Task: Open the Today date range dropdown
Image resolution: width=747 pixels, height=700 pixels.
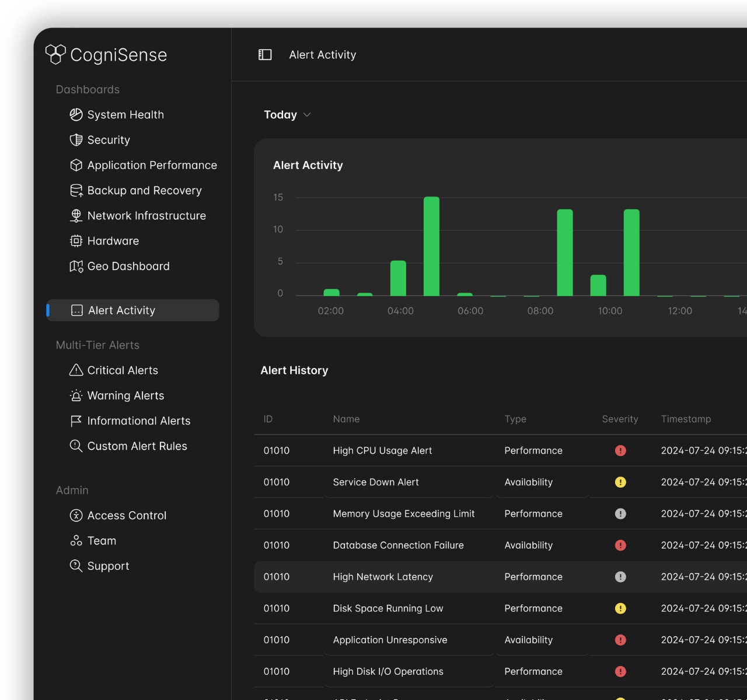Action: (x=287, y=115)
